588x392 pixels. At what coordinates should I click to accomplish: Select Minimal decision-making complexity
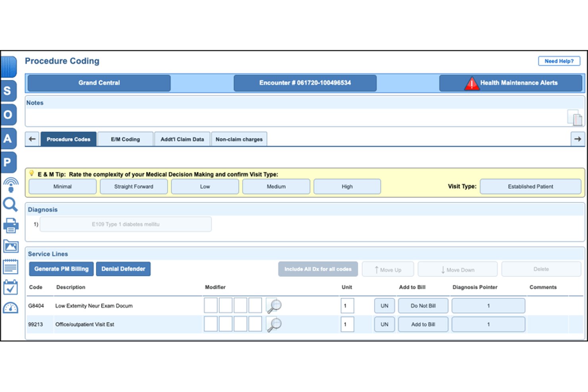tap(63, 187)
